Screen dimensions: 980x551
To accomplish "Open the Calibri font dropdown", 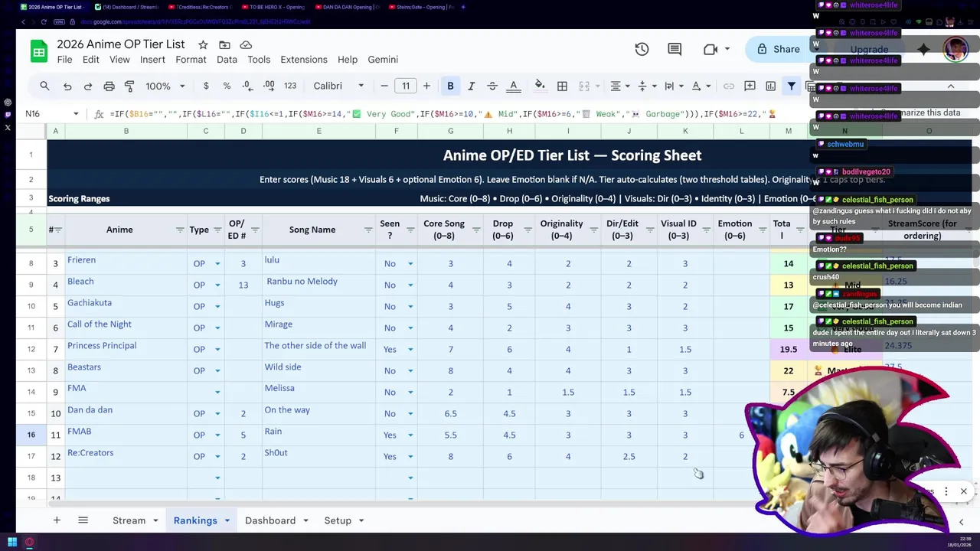I will 338,86.
